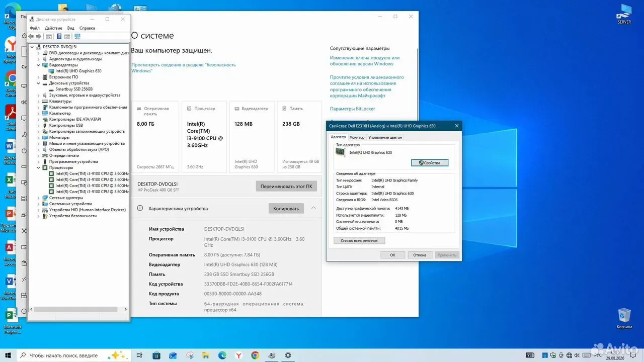Viewport: 644px width, 362px height.
Task: Expand the Мониторы tree node
Action: click(x=39, y=137)
